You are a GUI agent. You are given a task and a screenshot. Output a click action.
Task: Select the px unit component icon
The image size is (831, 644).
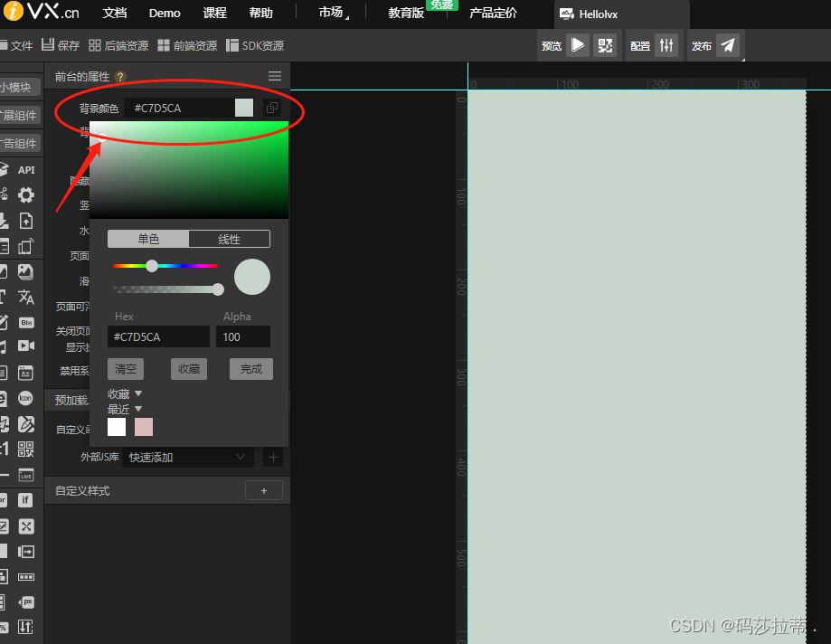(26, 602)
